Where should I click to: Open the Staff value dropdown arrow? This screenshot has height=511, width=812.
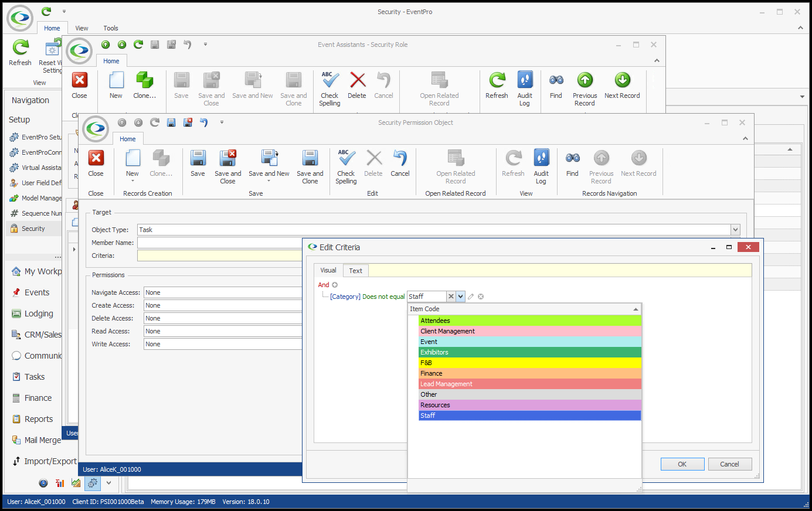tap(460, 297)
